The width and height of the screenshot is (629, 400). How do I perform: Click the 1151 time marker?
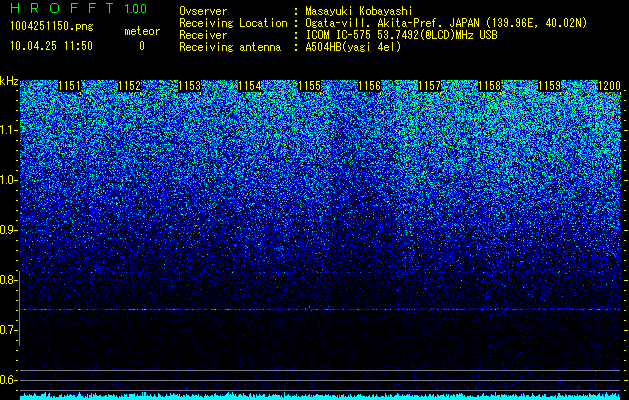[69, 86]
